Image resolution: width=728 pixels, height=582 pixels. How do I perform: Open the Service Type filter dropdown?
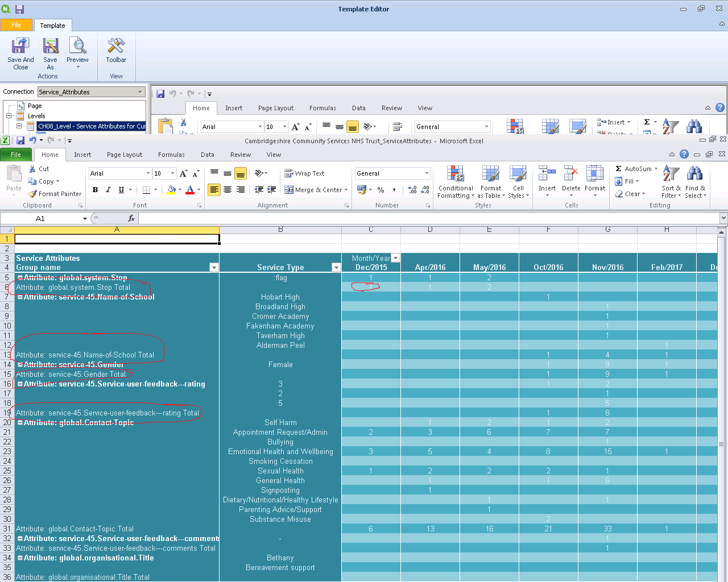point(336,268)
